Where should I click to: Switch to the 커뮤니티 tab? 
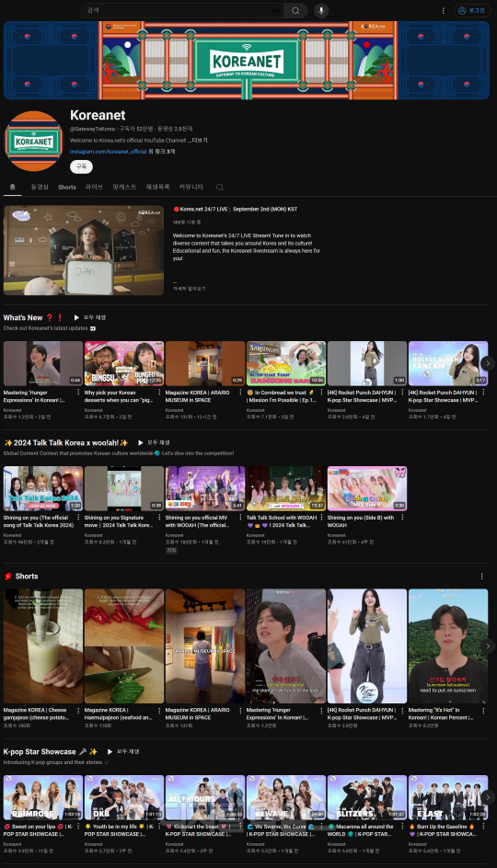click(191, 187)
